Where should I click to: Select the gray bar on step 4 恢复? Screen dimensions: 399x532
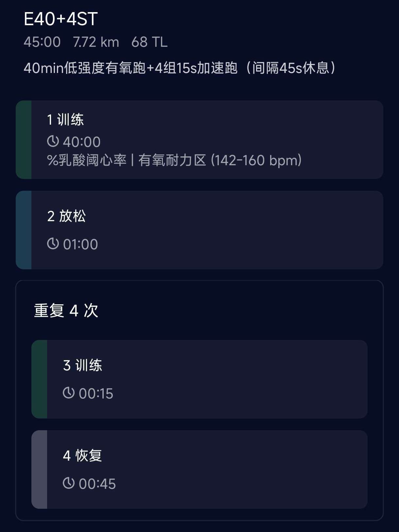coord(39,470)
